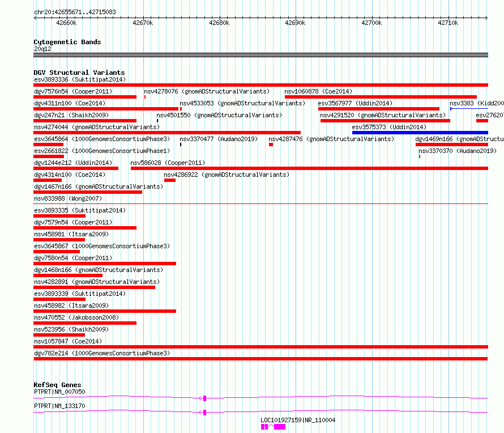Click nsv458981 (Itsara2009) label
The image size is (504, 433).
[x=71, y=234]
